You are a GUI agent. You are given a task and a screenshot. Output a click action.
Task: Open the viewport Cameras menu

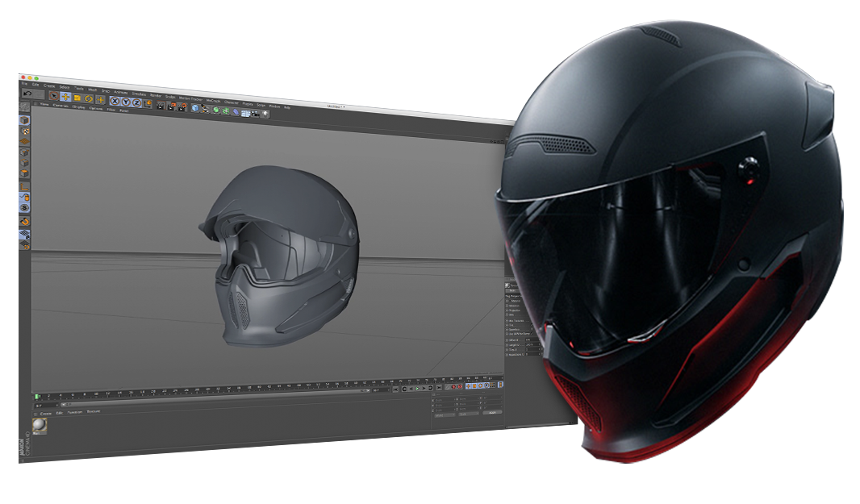coord(61,106)
